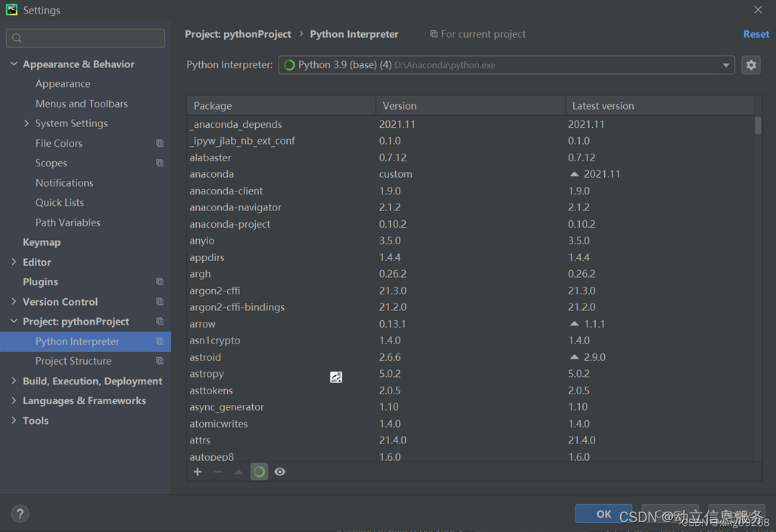The image size is (776, 532).
Task: Click the Reset link
Action: click(x=756, y=34)
